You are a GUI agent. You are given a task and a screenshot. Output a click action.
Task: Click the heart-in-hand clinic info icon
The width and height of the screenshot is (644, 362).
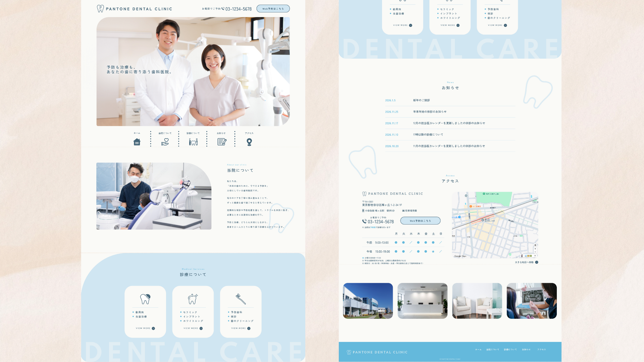point(165,142)
